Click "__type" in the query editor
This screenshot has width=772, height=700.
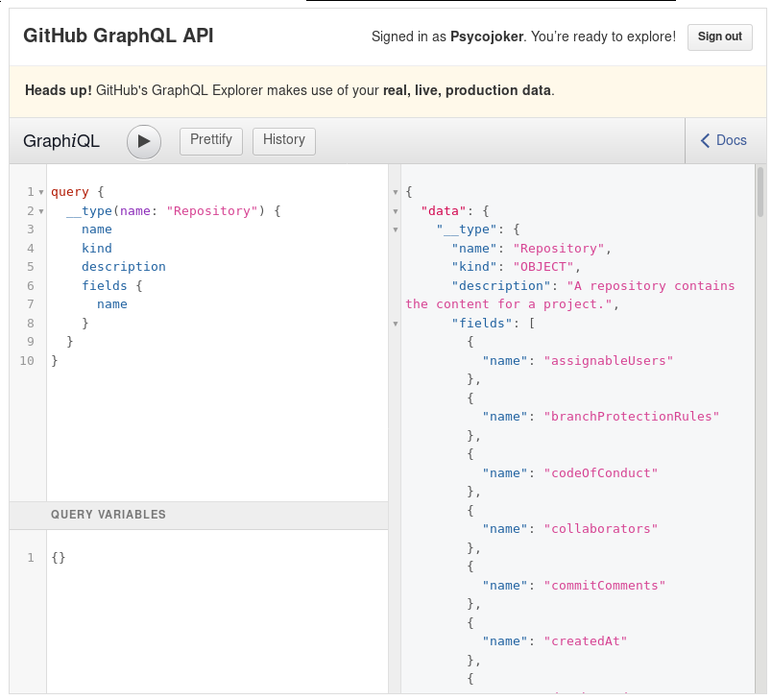point(89,211)
